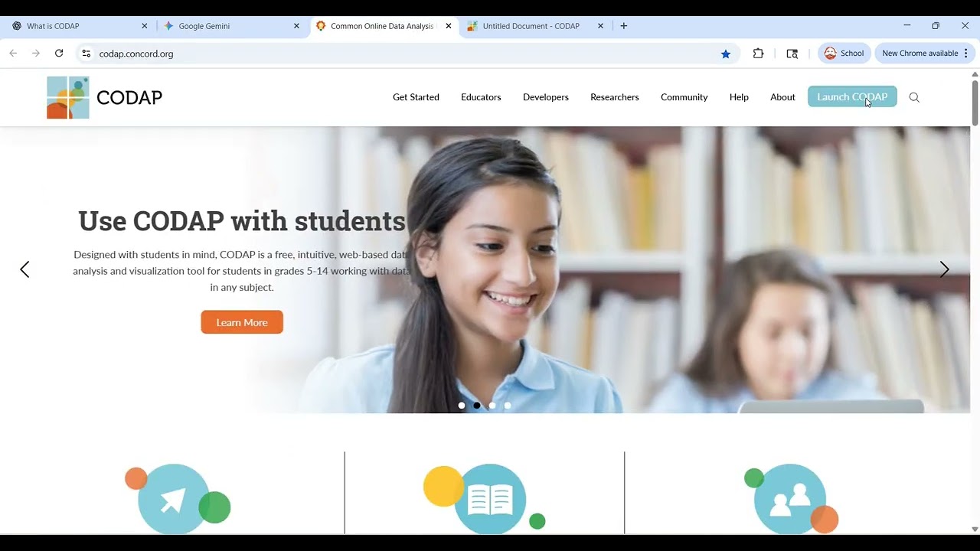Click the Launch CODAP button
The width and height of the screenshot is (980, 551).
coord(852,97)
